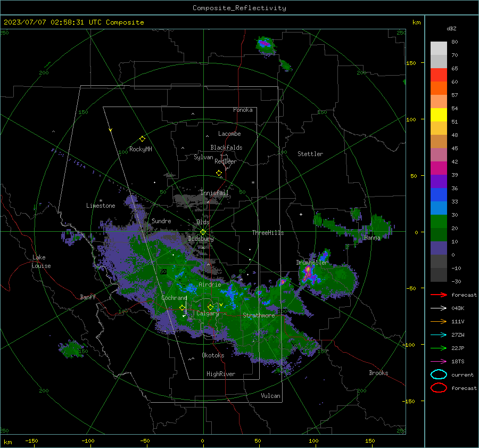Click the Hanna town label
Viewport: 479px width, 448px height.
click(x=372, y=238)
